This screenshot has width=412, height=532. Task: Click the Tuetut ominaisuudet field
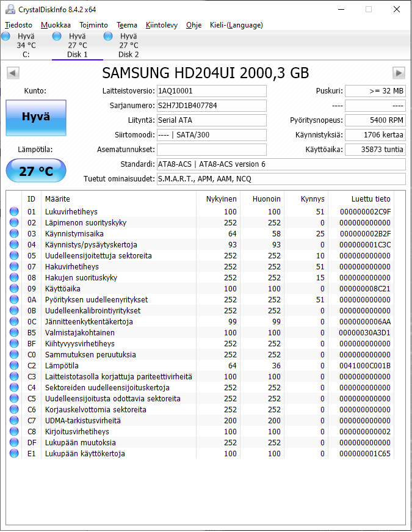click(x=281, y=179)
